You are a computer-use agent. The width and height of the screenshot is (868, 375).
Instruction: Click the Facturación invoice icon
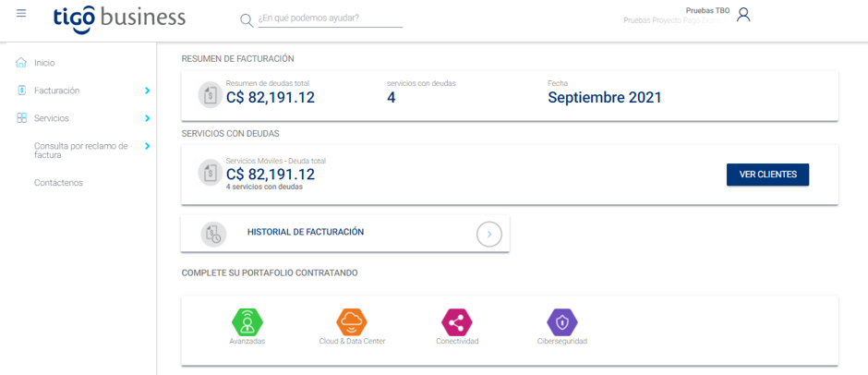tap(21, 91)
